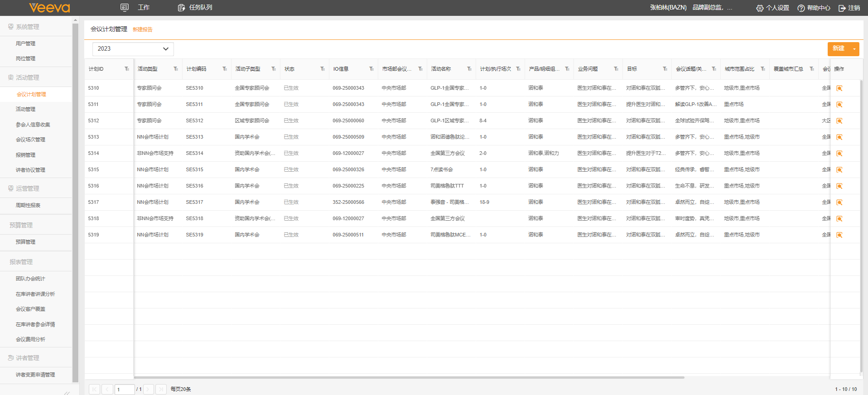Filter the 城市范围占比 column
The height and width of the screenshot is (395, 868).
click(x=763, y=69)
